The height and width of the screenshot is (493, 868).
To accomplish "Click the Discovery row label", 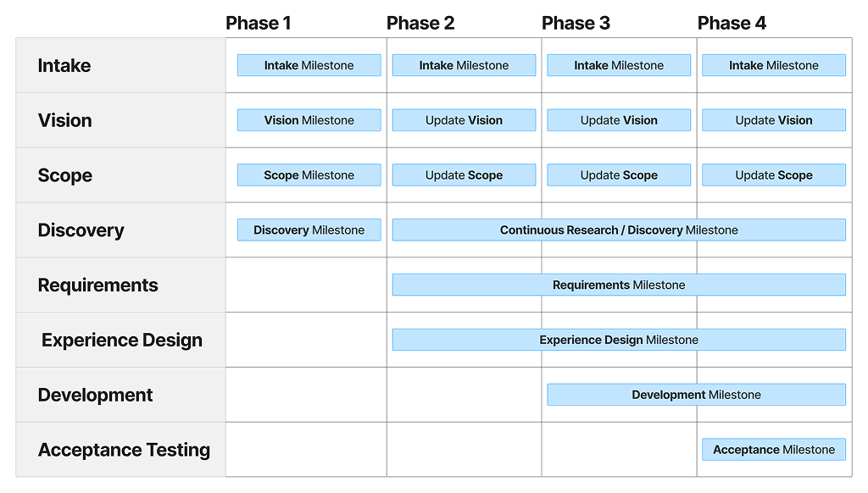I will [81, 230].
